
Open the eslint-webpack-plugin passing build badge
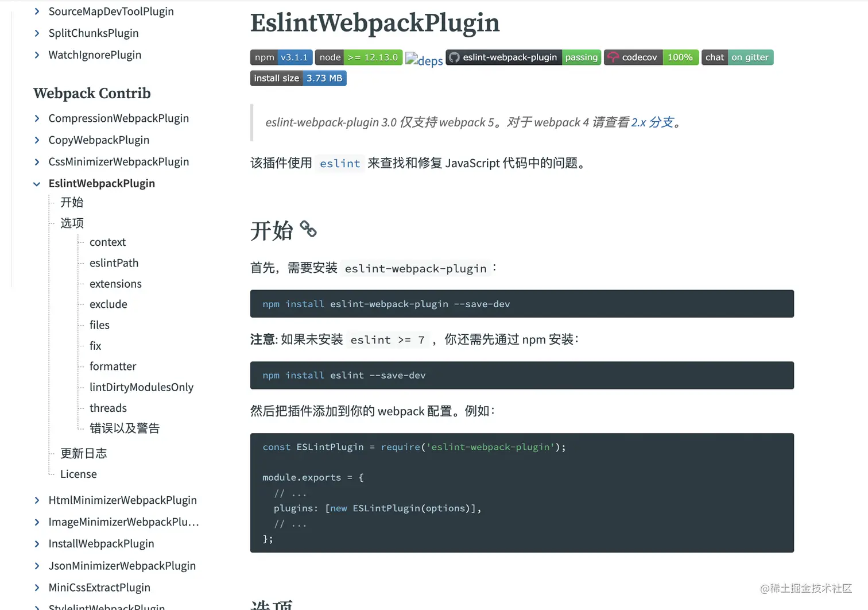pos(524,57)
